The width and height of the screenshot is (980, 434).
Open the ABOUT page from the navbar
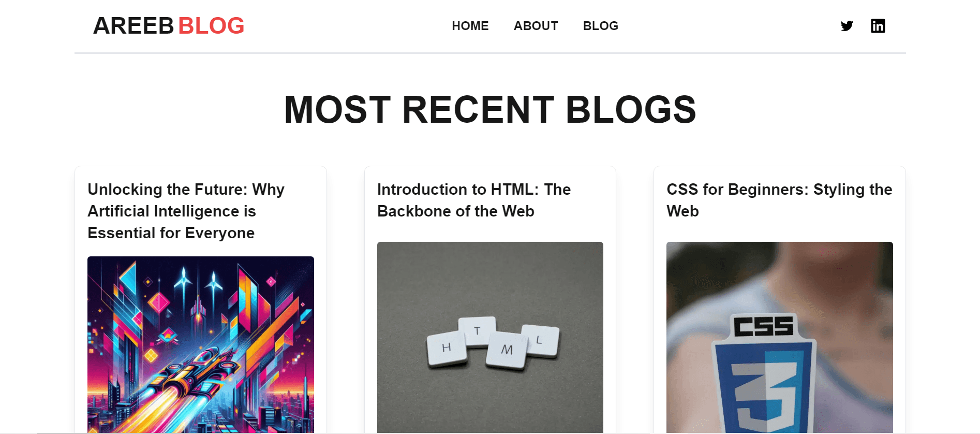pos(536,26)
